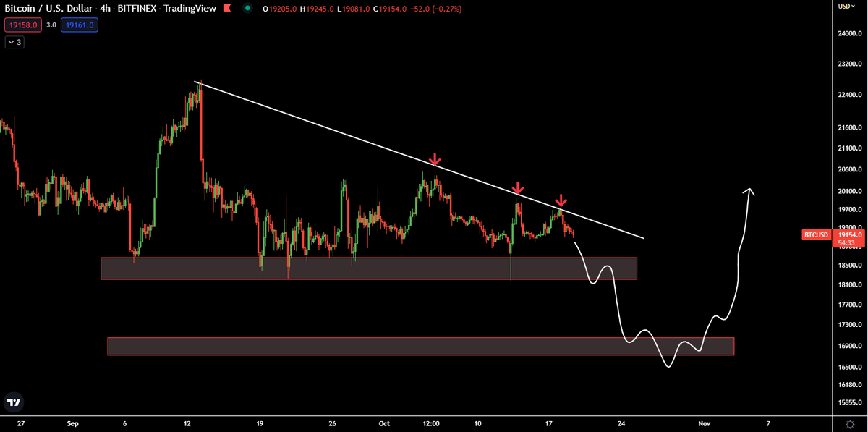The image size is (868, 432).
Task: Click the BITFINEX exchange name in the title
Action: (x=138, y=9)
